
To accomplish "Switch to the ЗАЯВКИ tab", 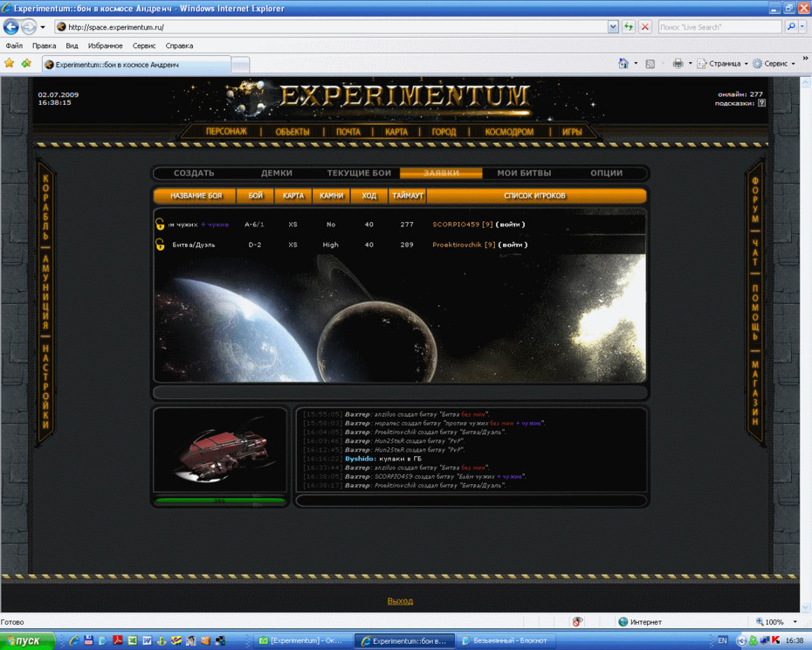I will point(441,173).
